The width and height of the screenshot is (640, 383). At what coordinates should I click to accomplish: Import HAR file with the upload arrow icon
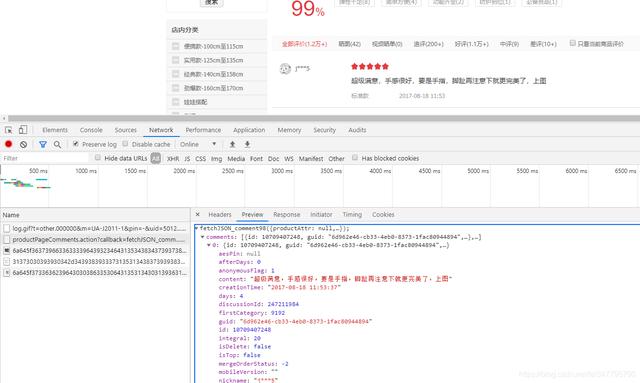click(232, 144)
